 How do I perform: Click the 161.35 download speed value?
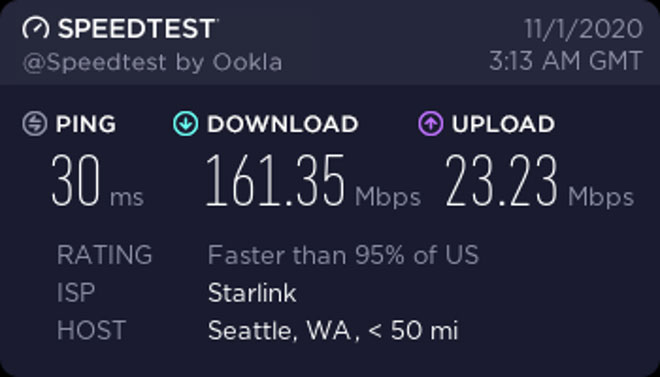pyautogui.click(x=274, y=181)
